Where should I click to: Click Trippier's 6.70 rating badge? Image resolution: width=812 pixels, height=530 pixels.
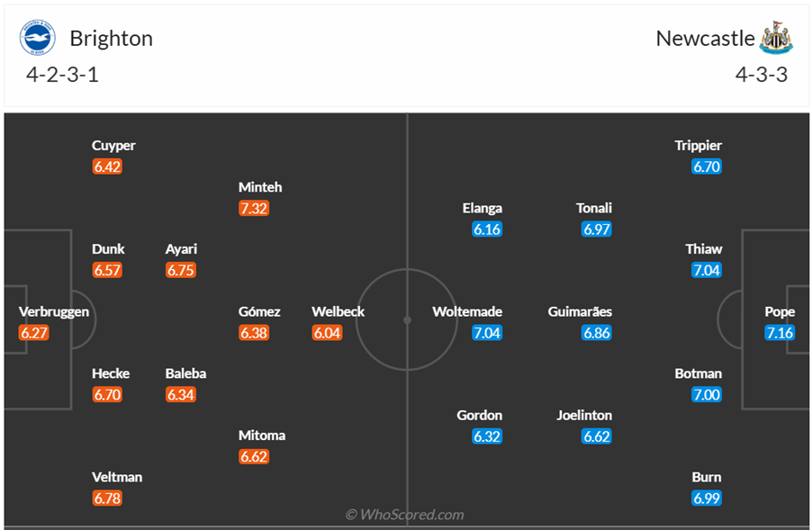click(x=707, y=166)
